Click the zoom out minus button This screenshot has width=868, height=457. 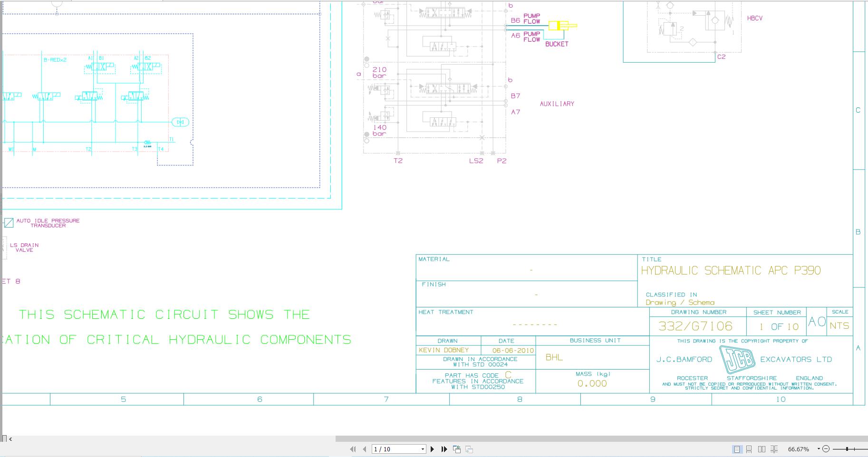[826, 449]
